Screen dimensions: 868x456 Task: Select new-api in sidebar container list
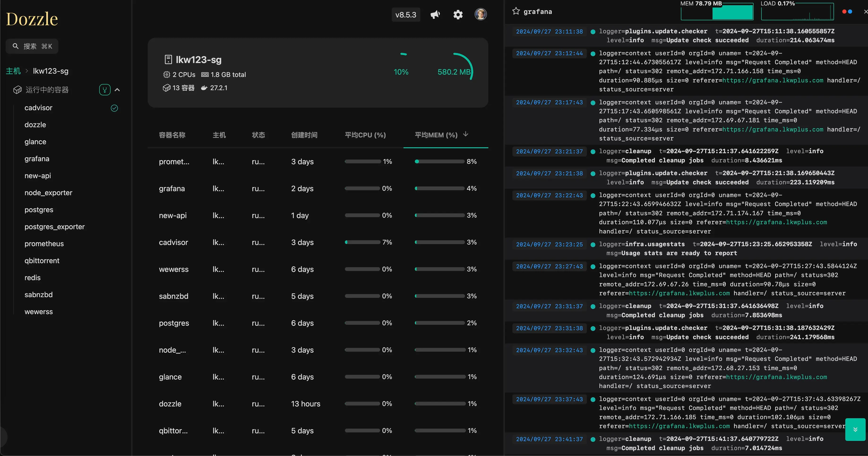coord(38,176)
